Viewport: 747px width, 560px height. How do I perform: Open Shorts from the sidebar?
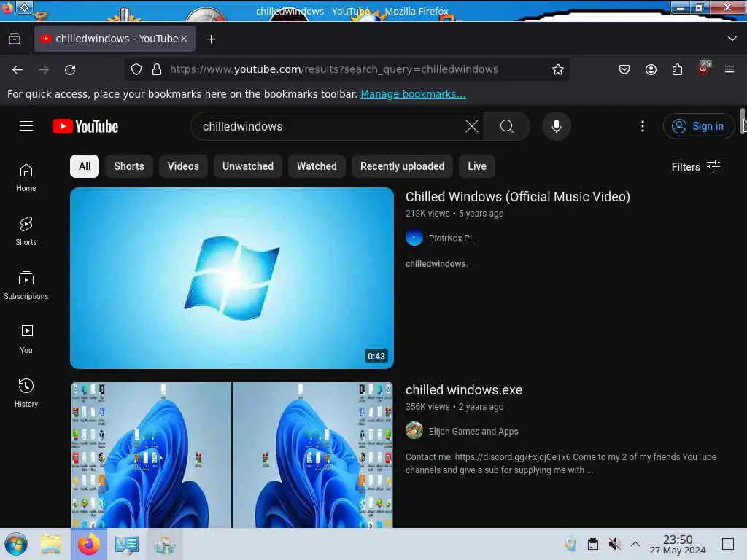coord(26,231)
